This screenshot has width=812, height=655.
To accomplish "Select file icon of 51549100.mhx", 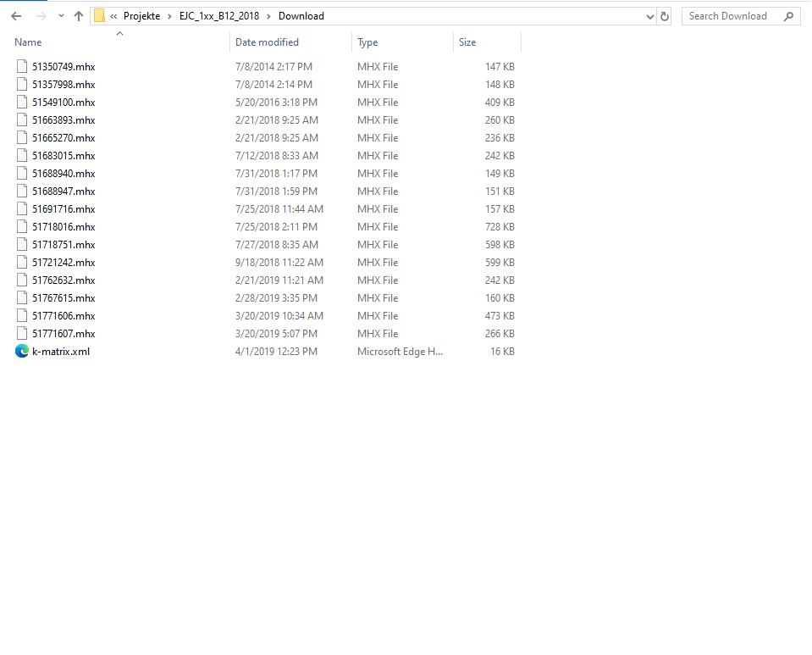I will (x=22, y=102).
